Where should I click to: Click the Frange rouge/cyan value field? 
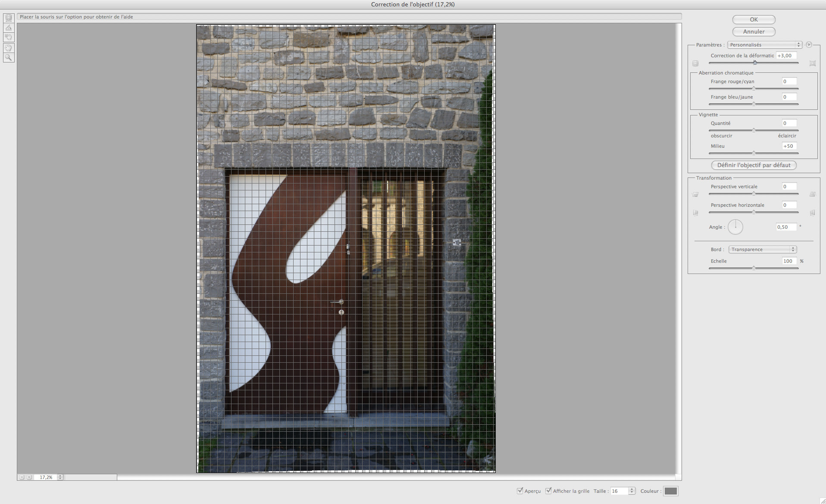pyautogui.click(x=789, y=81)
